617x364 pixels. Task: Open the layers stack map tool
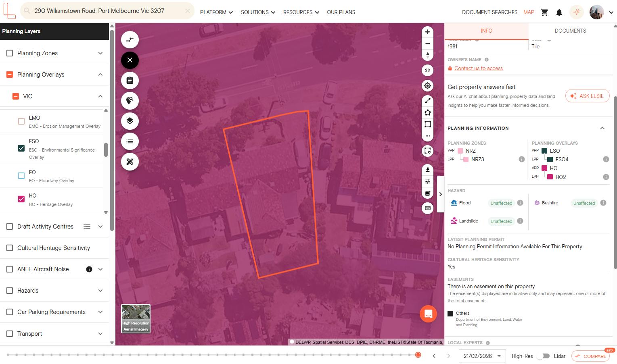130,121
